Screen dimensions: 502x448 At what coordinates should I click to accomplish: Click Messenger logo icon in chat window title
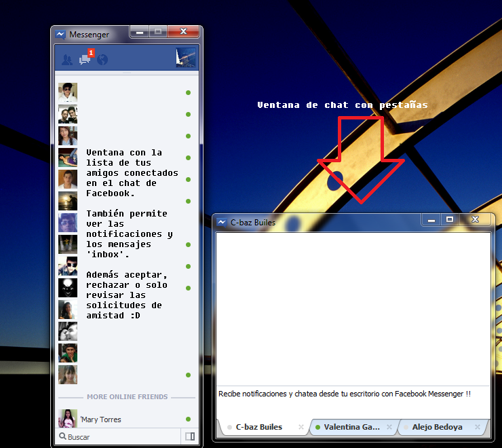coord(222,222)
